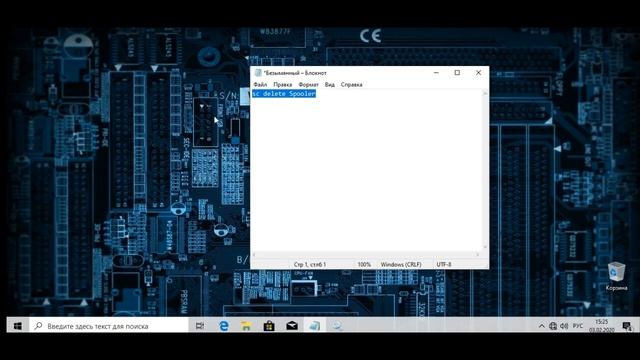The image size is (640, 360).
Task: Click the 100% zoom status entry
Action: (364, 264)
